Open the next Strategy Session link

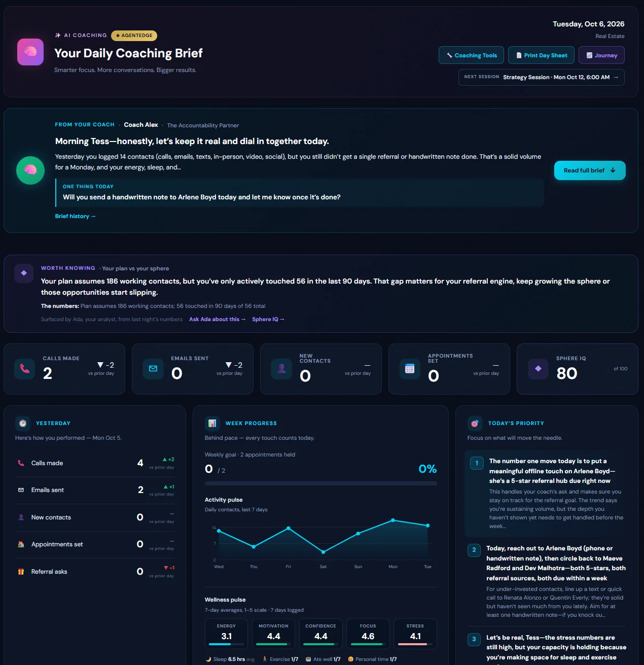pyautogui.click(x=542, y=77)
